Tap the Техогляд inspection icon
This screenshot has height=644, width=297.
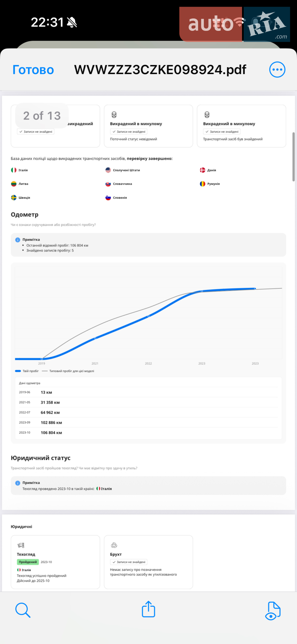[x=21, y=545]
